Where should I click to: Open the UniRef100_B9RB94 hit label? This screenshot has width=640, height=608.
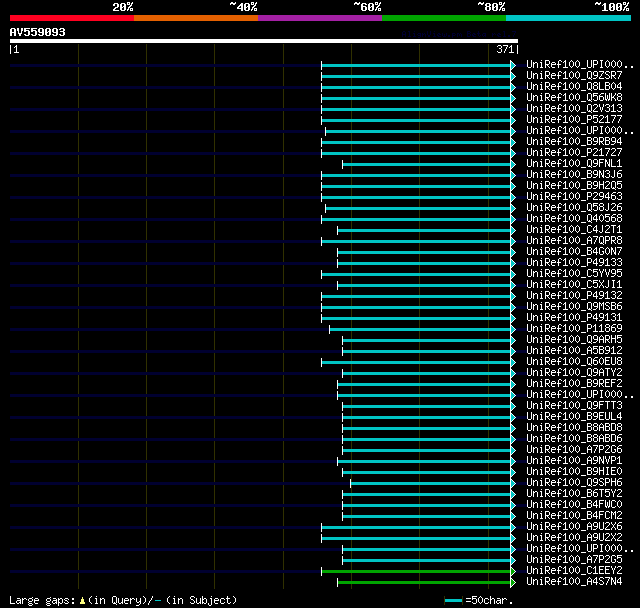(574, 142)
